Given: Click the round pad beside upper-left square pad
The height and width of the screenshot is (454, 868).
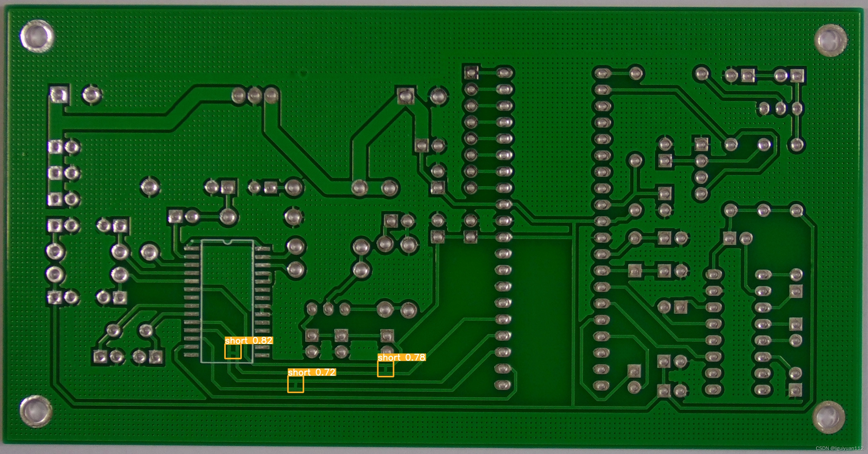Looking at the screenshot, I should pyautogui.click(x=91, y=94).
